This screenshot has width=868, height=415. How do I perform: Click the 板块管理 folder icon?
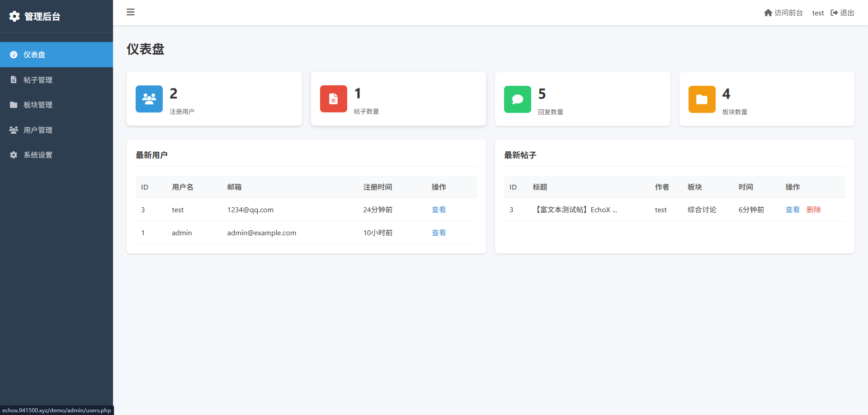(x=14, y=104)
